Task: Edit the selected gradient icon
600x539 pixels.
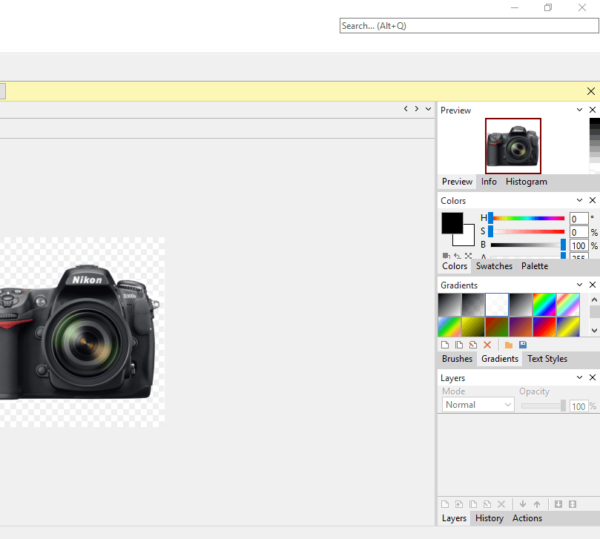Action: [x=473, y=345]
